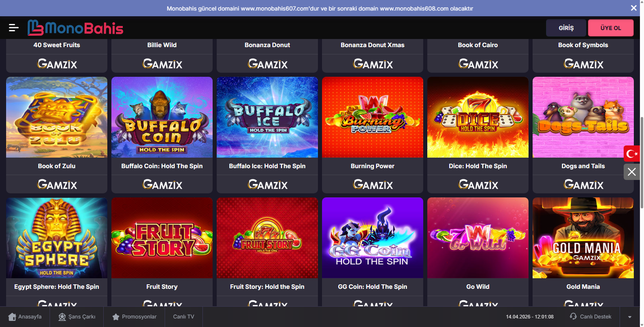Image resolution: width=644 pixels, height=327 pixels.
Task: Open the Gold Mania game thumbnail
Action: (x=583, y=238)
